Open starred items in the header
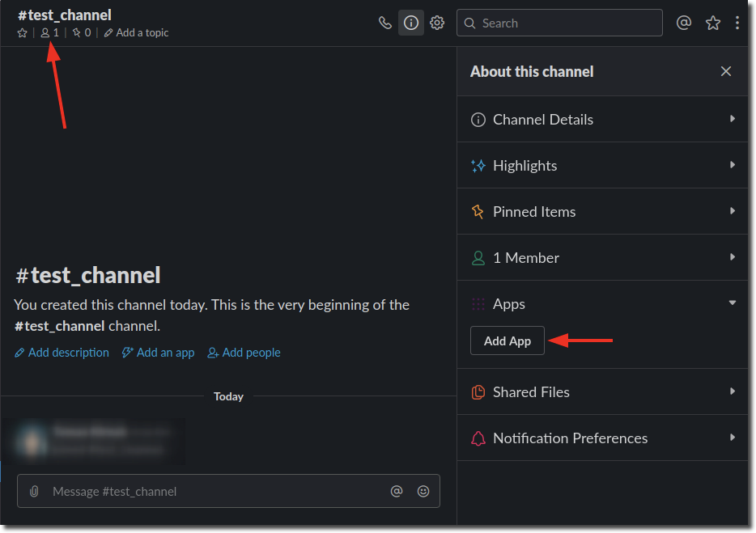Viewport: 756px width, 533px height. tap(712, 23)
